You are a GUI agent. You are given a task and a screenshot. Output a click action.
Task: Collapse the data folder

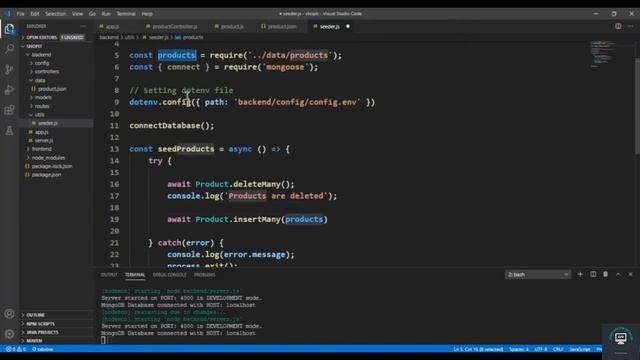(40, 80)
